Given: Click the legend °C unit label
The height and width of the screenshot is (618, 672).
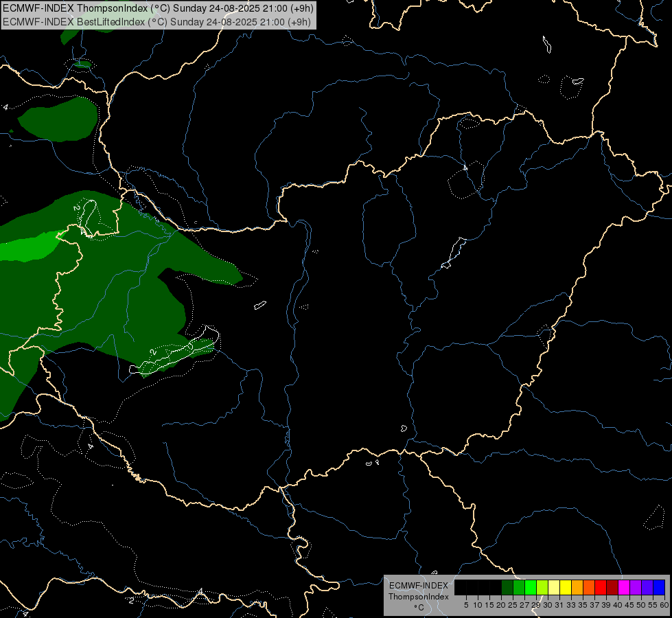Looking at the screenshot, I should [x=419, y=608].
